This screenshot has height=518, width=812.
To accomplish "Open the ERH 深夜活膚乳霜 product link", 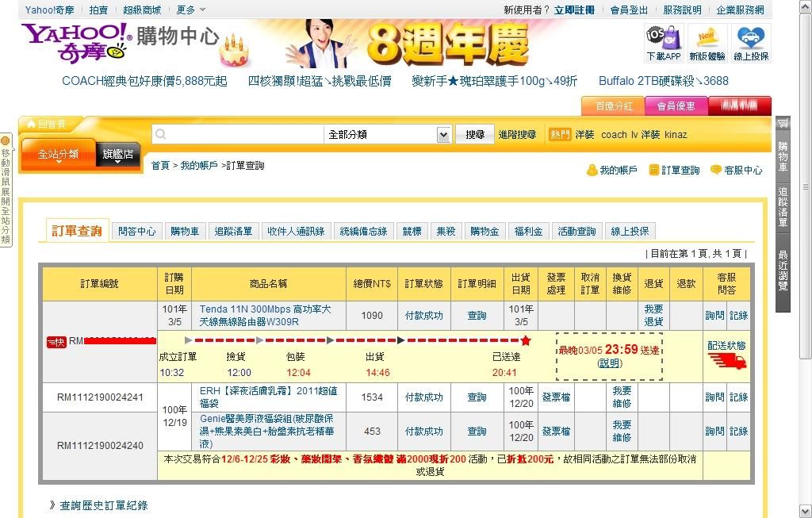I will coord(268,397).
